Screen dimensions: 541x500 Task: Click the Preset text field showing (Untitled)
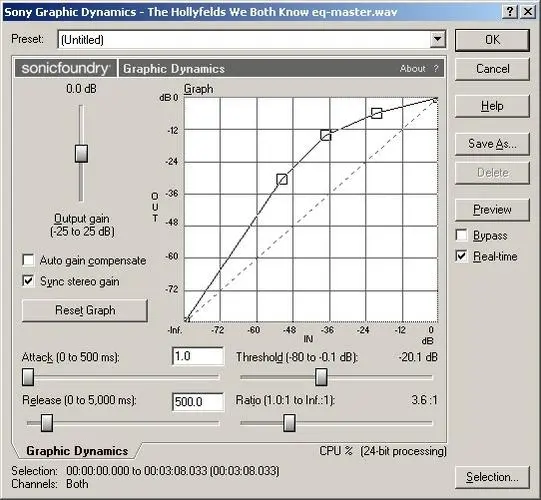(244, 40)
